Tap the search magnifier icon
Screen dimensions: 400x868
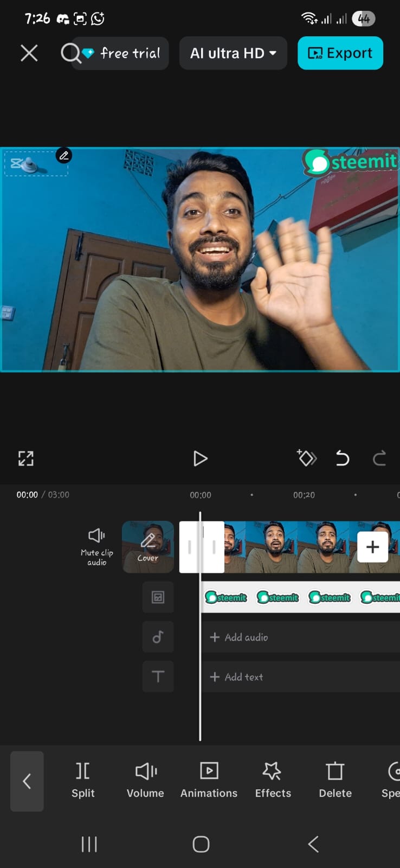click(x=70, y=53)
